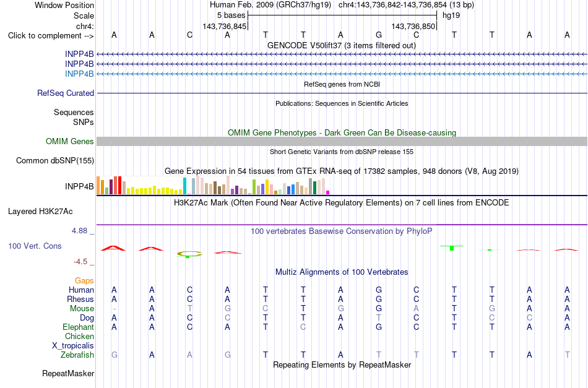The width and height of the screenshot is (588, 388).
Task: Click the 'chr4:' label
Action: [x=85, y=26]
